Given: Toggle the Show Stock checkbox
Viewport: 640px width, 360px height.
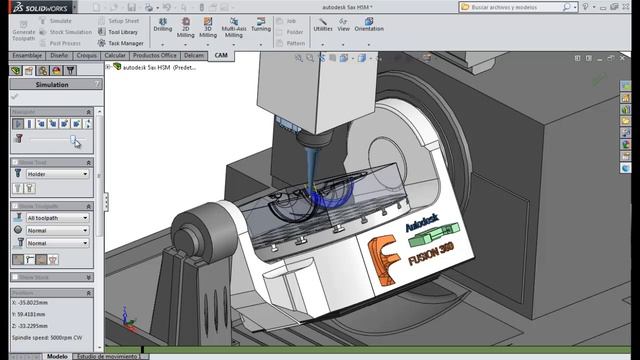Looking at the screenshot, I should [x=15, y=277].
